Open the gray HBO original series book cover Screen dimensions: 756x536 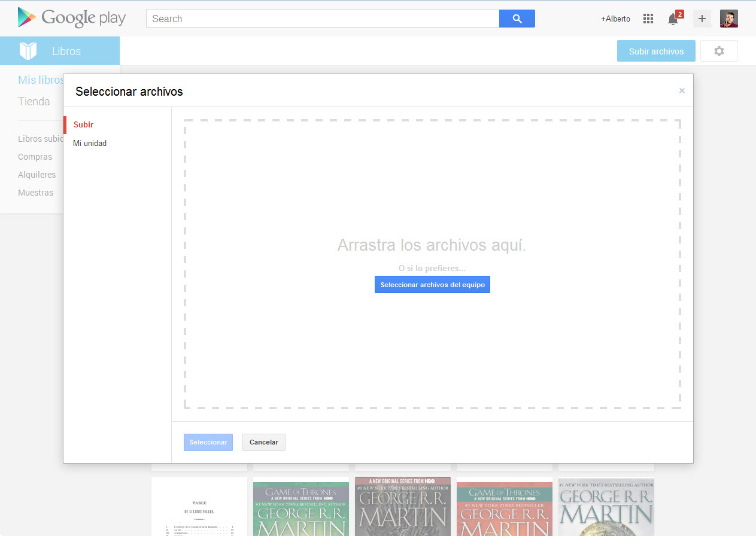coord(403,506)
